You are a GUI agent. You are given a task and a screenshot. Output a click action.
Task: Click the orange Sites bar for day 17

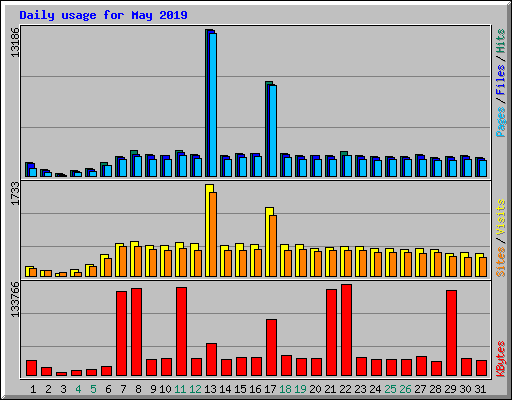point(273,246)
